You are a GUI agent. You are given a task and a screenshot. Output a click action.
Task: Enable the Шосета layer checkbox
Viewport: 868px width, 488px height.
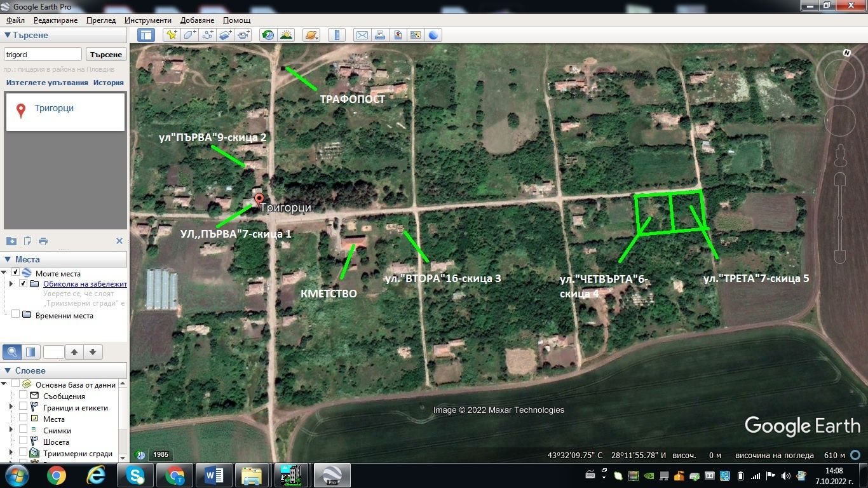(x=24, y=441)
